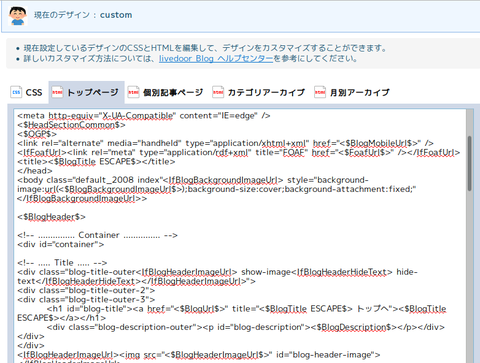Image resolution: width=480 pixels, height=363 pixels.
Task: Click the 月別アーカイブ HTML file icon
Action: click(320, 92)
